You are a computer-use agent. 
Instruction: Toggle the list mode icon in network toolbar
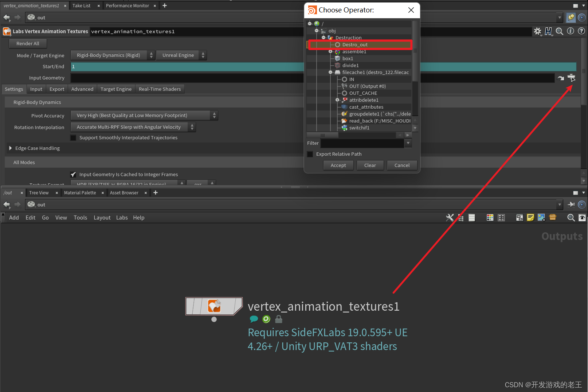tap(472, 218)
